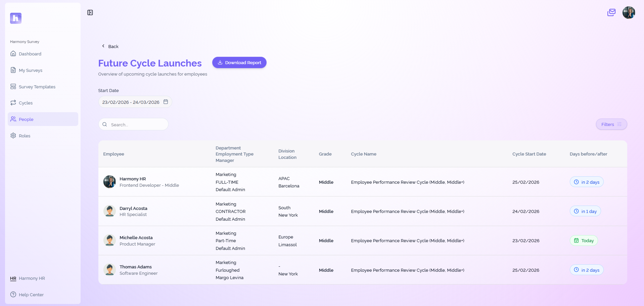This screenshot has width=644, height=306.
Task: Toggle the 'in 2 days' status badge for Harmony HR
Action: click(586, 182)
